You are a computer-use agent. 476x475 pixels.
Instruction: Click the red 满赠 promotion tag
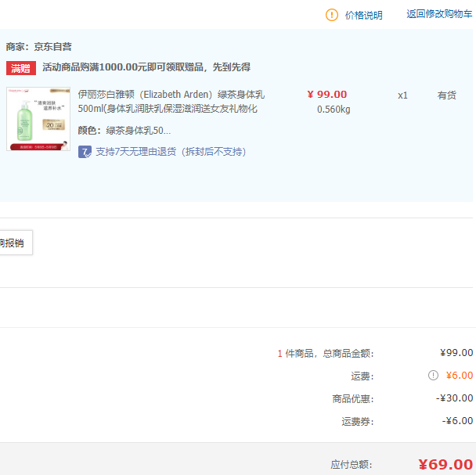coord(21,68)
